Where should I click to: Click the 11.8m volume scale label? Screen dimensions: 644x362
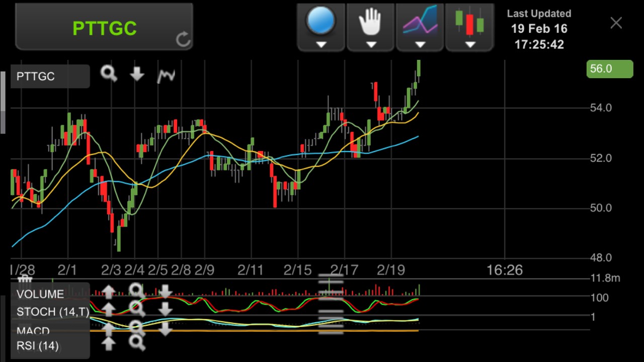click(x=605, y=278)
